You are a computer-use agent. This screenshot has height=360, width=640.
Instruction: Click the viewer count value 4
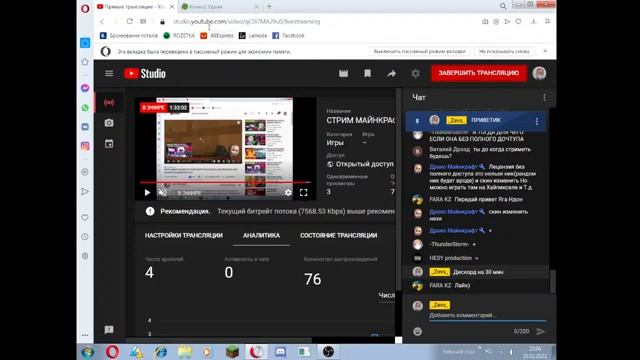coord(149,272)
